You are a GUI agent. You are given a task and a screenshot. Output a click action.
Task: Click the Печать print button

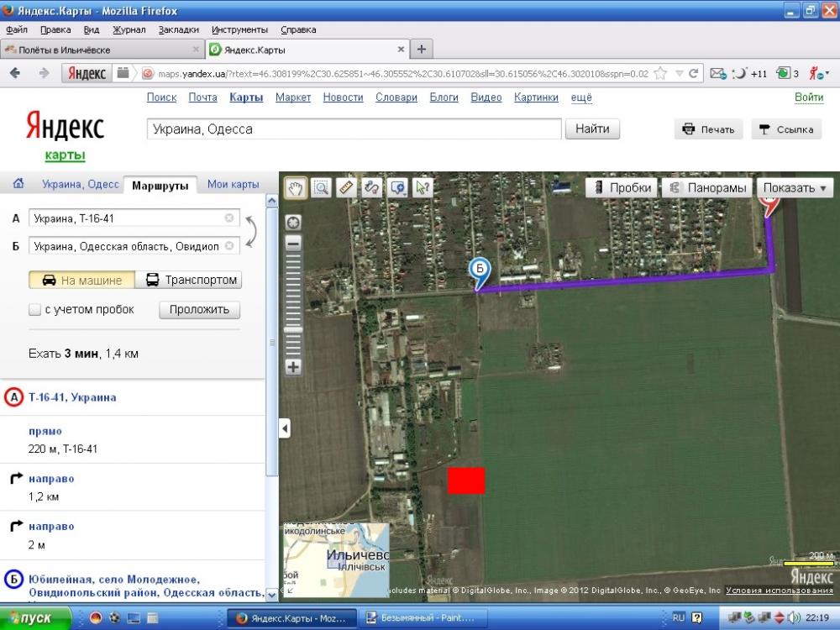(708, 129)
